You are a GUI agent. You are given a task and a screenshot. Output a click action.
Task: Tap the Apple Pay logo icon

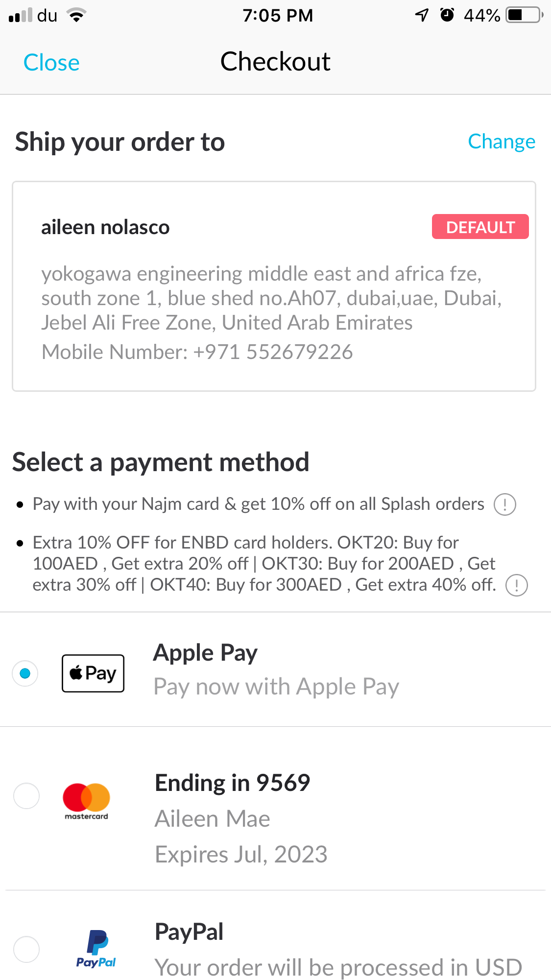93,673
